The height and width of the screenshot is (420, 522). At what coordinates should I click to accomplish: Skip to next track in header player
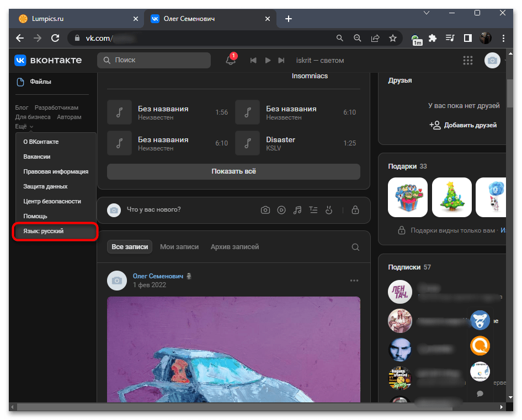281,60
